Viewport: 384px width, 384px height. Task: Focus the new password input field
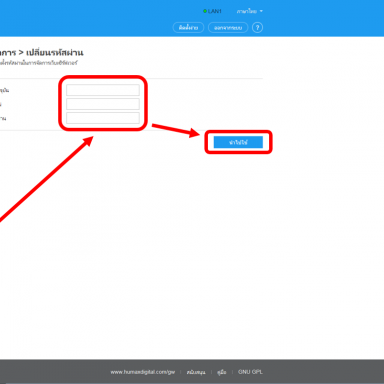point(103,104)
